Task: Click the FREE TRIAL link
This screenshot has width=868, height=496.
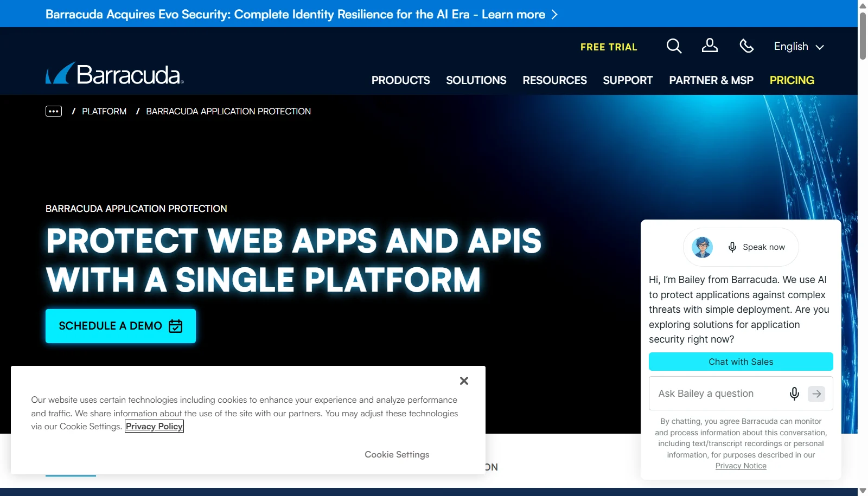Action: click(609, 47)
